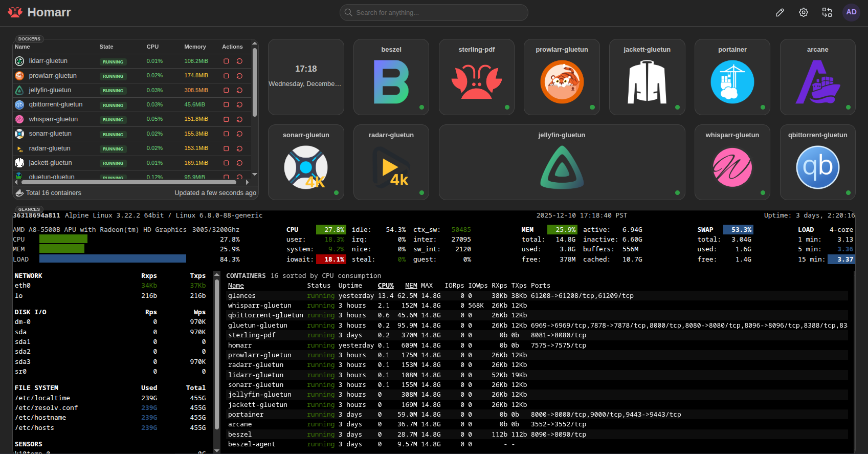Click the SWAP 53.3% value
The width and height of the screenshot is (868, 454).
click(738, 230)
